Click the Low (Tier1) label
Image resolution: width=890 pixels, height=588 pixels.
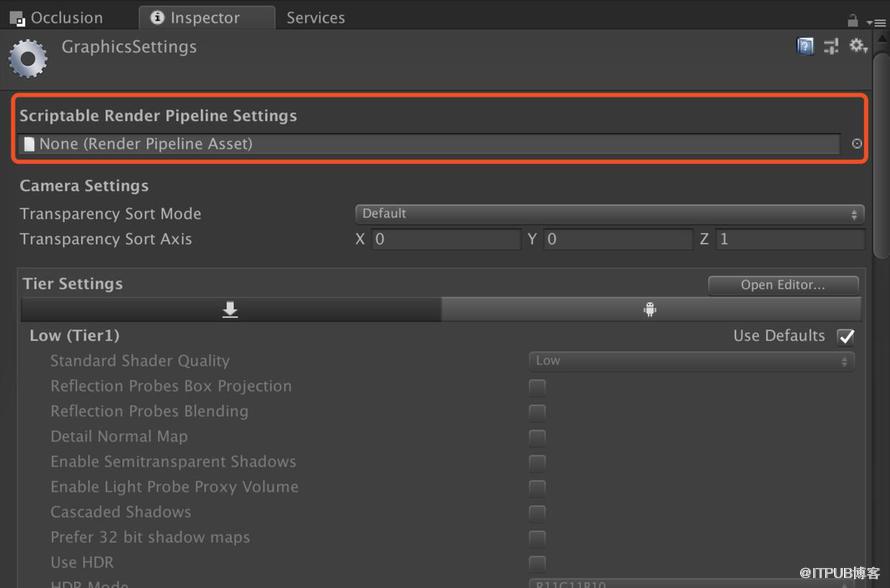point(74,336)
